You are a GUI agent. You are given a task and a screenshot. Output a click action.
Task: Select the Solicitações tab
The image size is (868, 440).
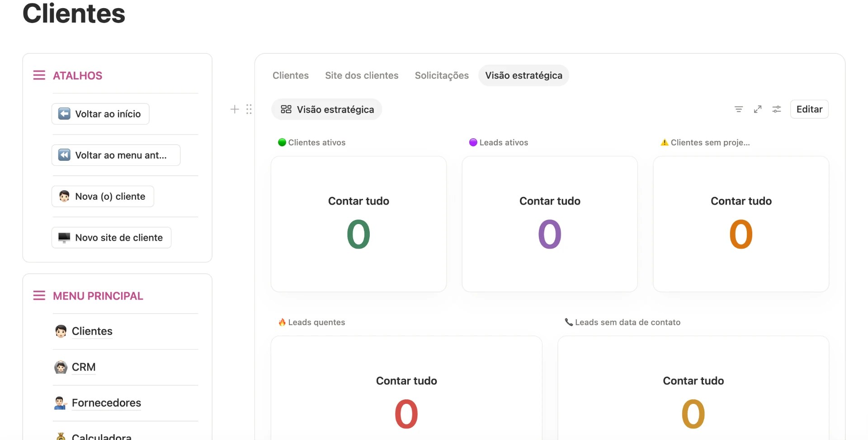pos(442,75)
